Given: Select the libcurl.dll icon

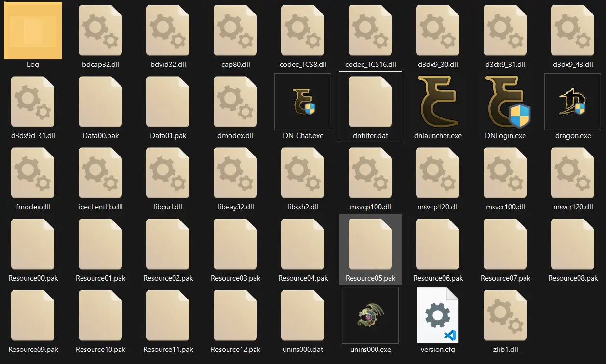Looking at the screenshot, I should coord(168,173).
